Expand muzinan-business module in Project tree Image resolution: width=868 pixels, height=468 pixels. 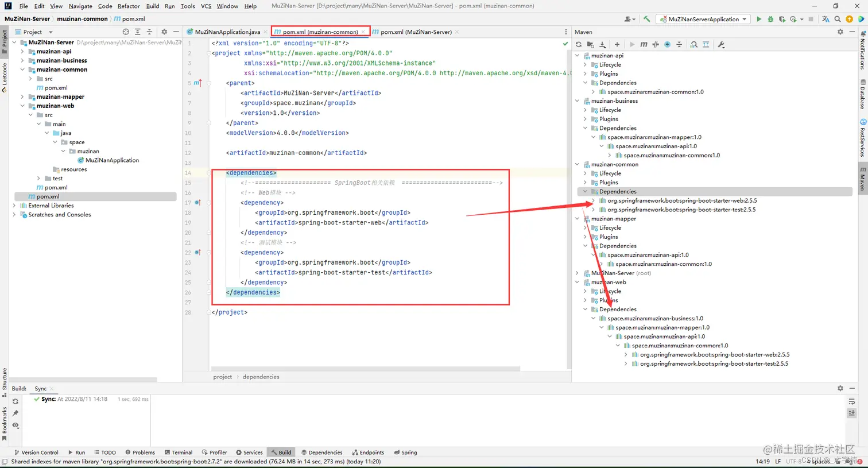point(22,60)
